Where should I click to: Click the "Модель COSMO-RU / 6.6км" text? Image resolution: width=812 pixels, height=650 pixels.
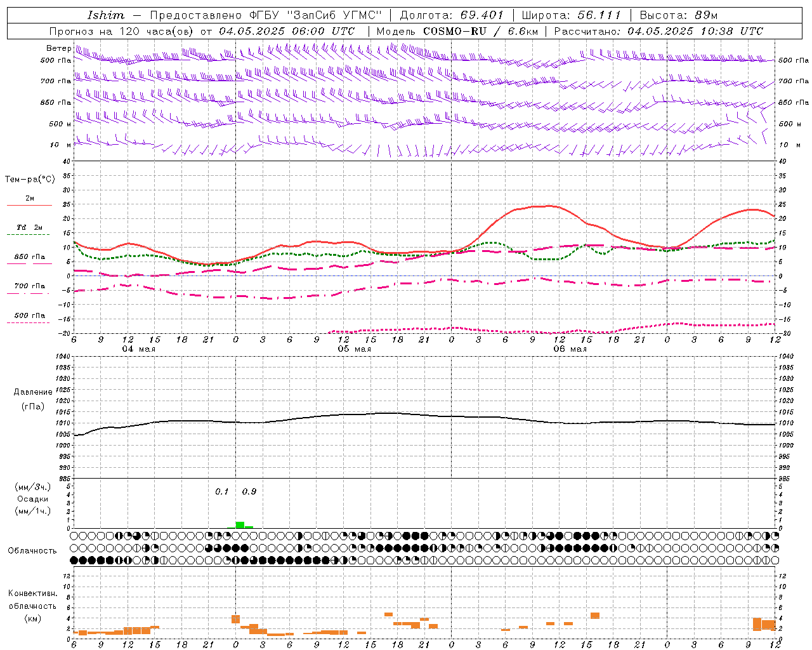(457, 31)
